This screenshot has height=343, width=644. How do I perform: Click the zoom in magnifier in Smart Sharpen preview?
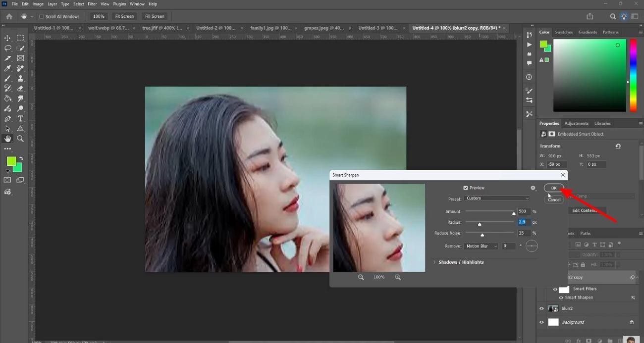tap(398, 277)
